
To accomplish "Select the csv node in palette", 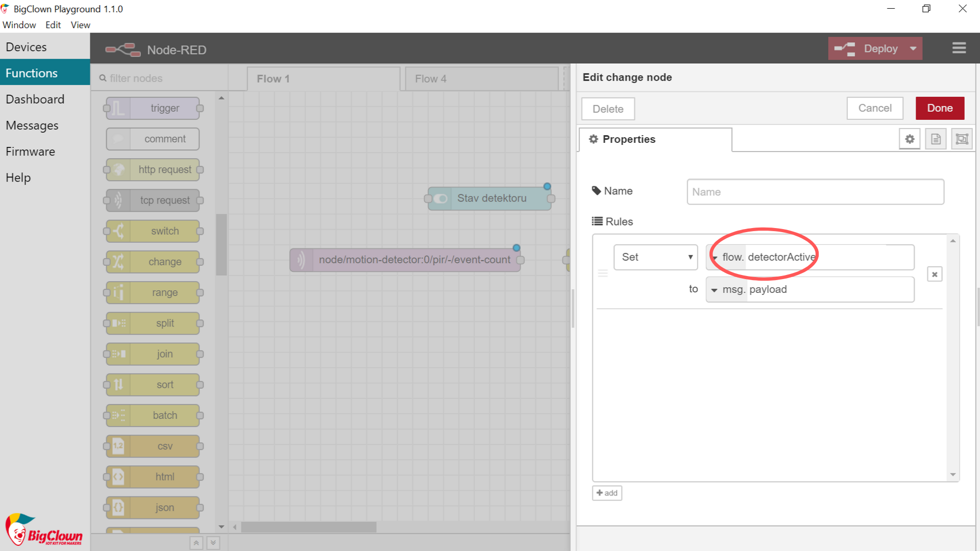I will pos(153,446).
